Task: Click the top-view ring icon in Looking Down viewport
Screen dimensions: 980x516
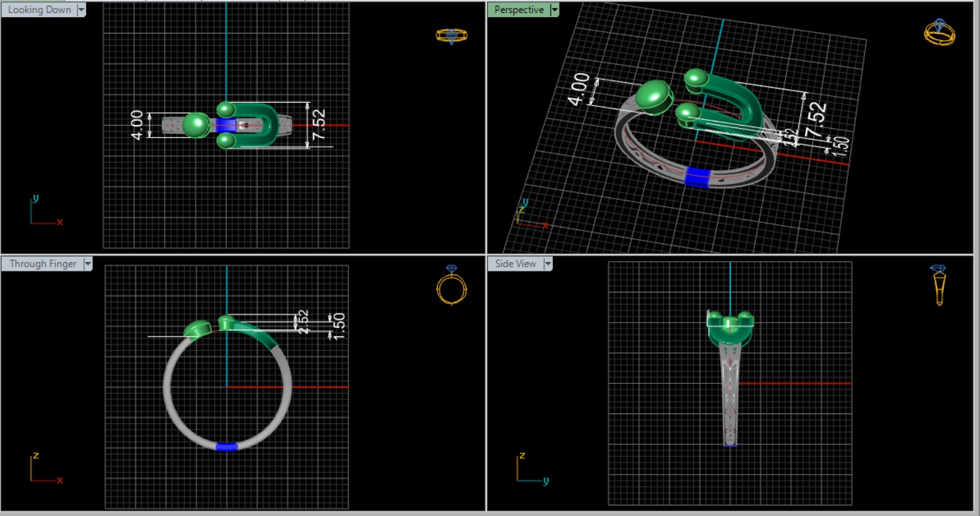Action: pos(452,35)
